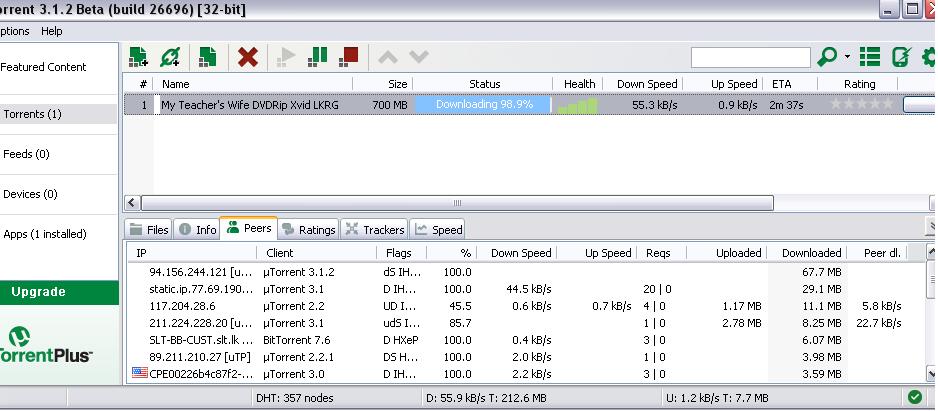Remove the selected torrent with red X
938x411 pixels.
248,57
